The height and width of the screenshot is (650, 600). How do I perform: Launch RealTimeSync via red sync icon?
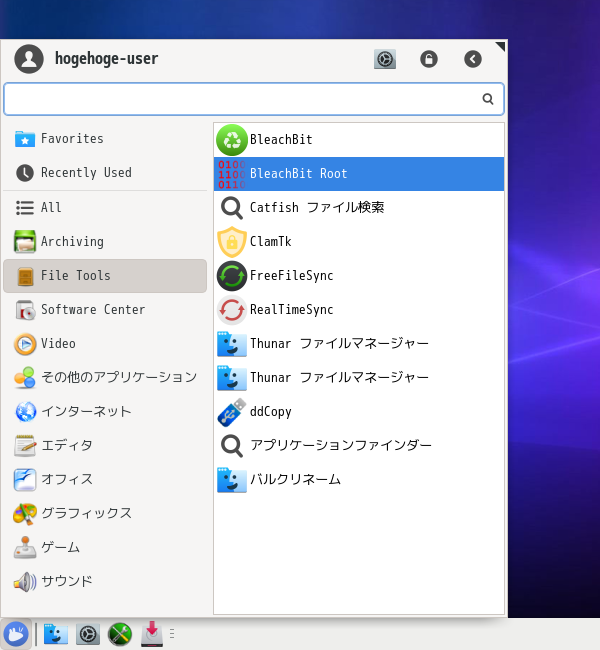(x=232, y=310)
